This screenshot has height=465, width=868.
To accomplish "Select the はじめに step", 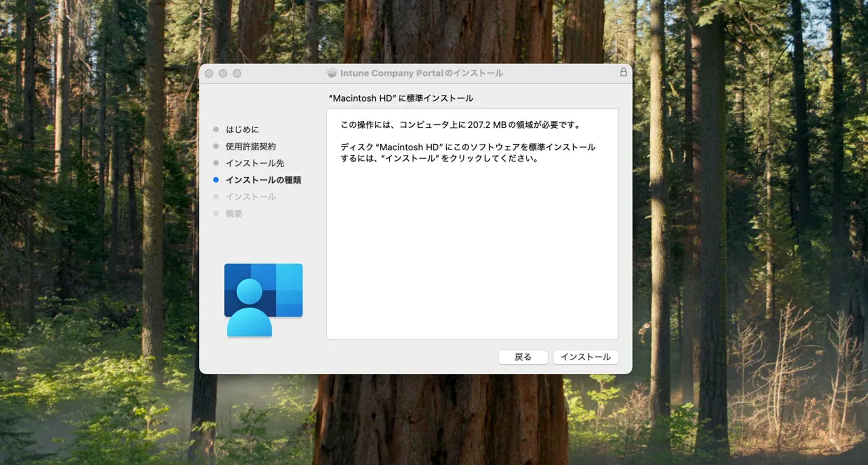I will (242, 129).
